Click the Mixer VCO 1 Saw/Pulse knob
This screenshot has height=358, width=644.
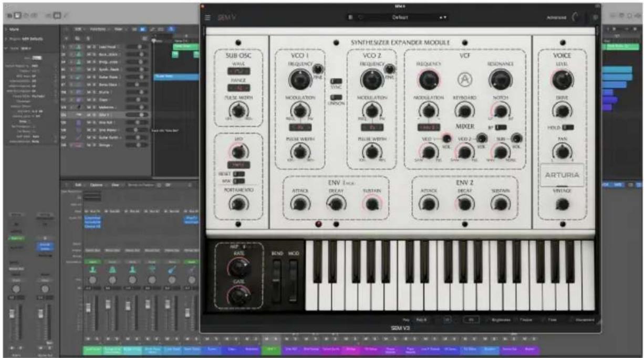click(429, 152)
